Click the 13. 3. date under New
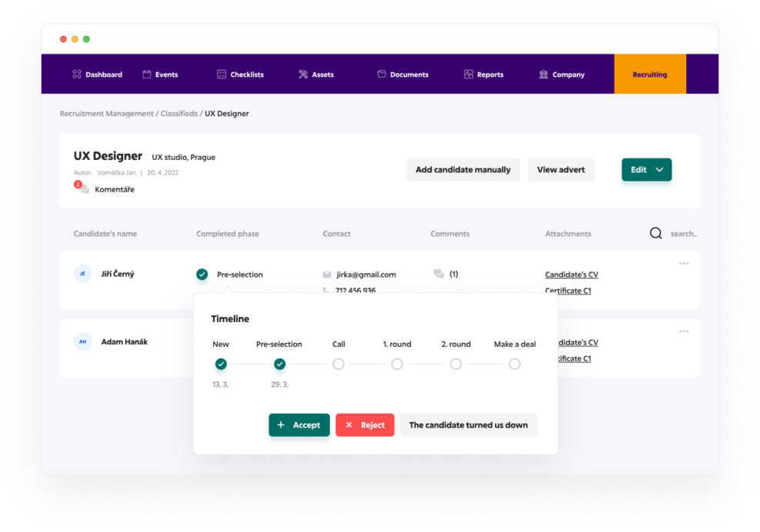This screenshot has height=532, width=760. [x=221, y=384]
